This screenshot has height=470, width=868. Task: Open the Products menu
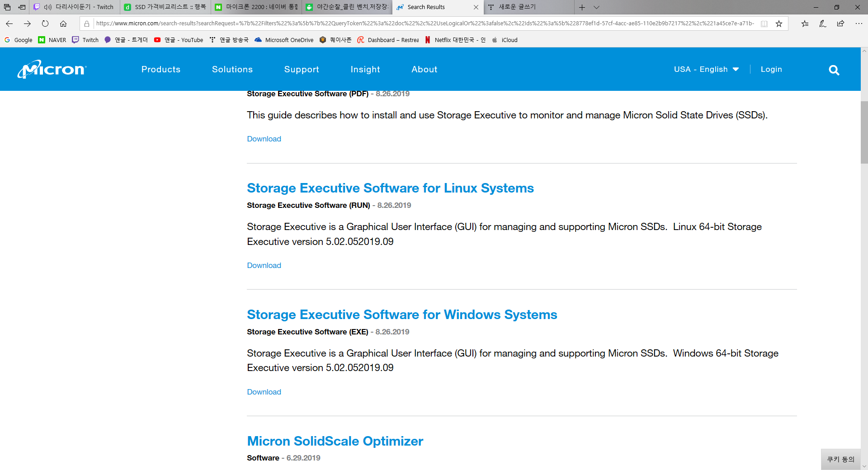coord(160,69)
